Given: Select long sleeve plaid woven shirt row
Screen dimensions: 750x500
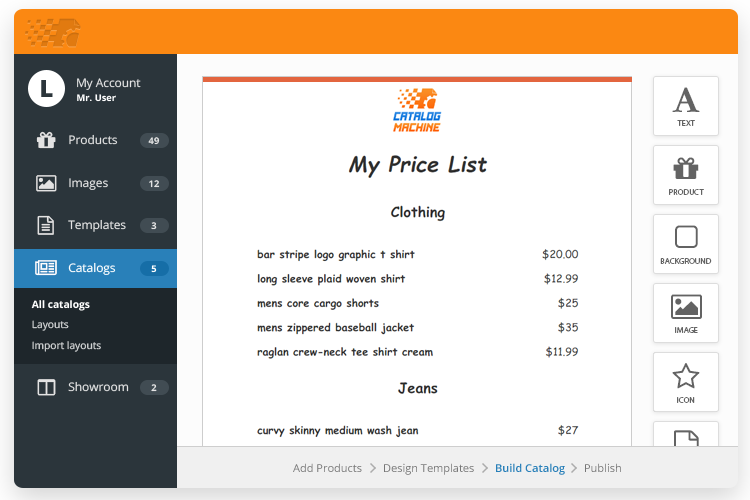Looking at the screenshot, I should pos(417,278).
